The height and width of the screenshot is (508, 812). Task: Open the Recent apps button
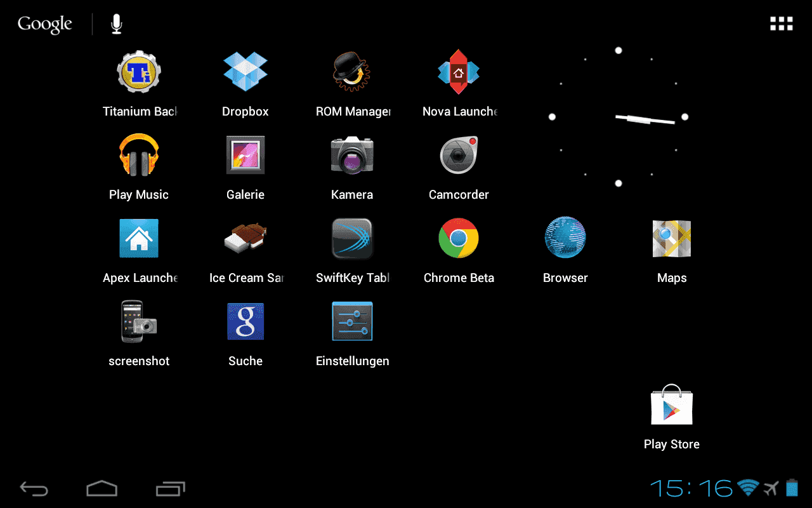point(170,488)
